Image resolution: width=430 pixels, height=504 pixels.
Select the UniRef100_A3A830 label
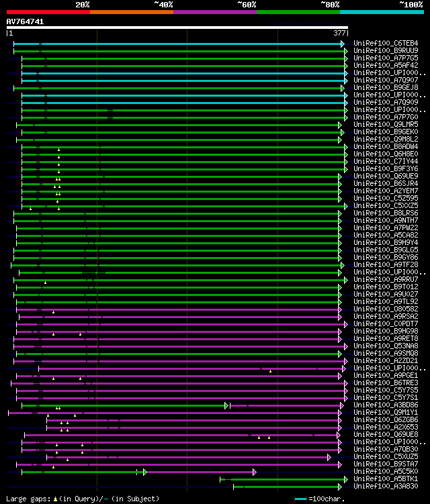386,487
